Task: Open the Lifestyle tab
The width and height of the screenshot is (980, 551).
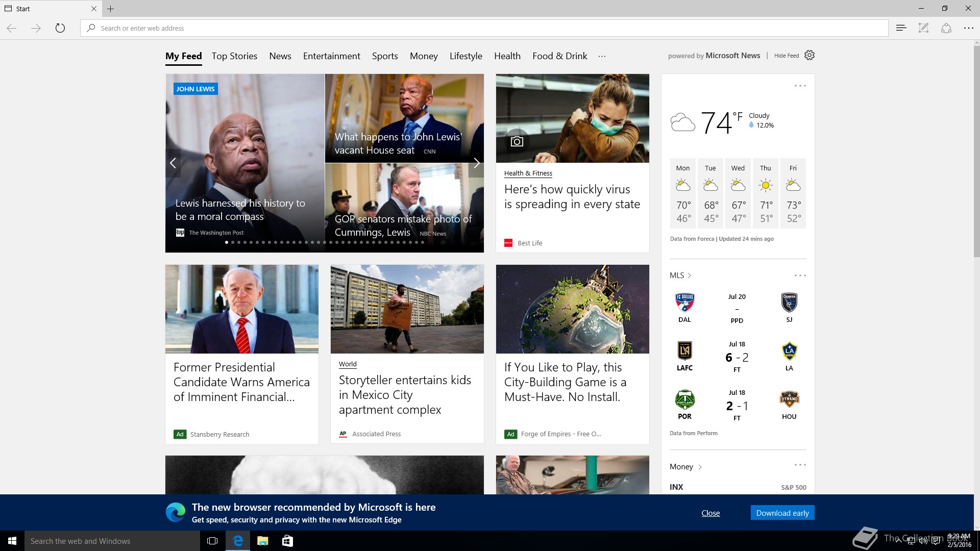Action: tap(465, 56)
